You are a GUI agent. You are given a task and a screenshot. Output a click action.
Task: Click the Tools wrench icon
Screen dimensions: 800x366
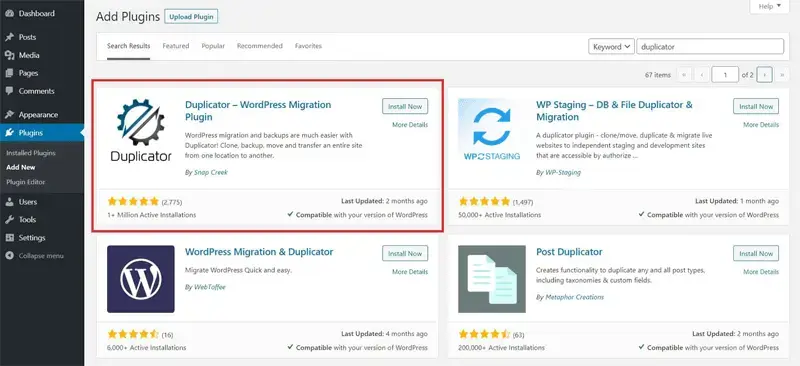click(9, 219)
